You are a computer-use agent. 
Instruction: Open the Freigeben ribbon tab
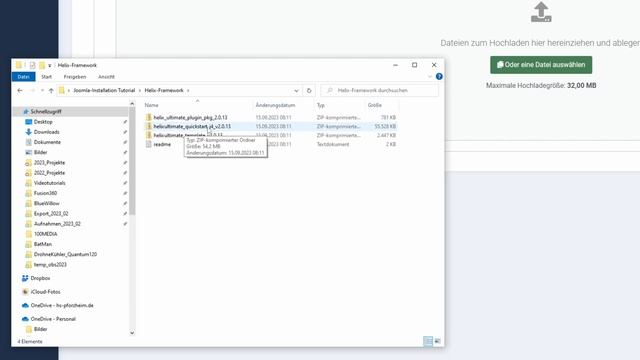tap(75, 77)
